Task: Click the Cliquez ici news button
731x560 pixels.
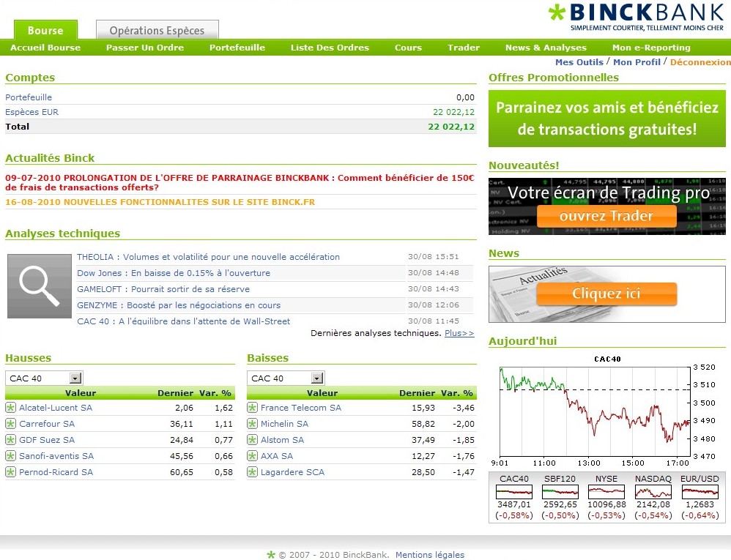Action: [606, 294]
